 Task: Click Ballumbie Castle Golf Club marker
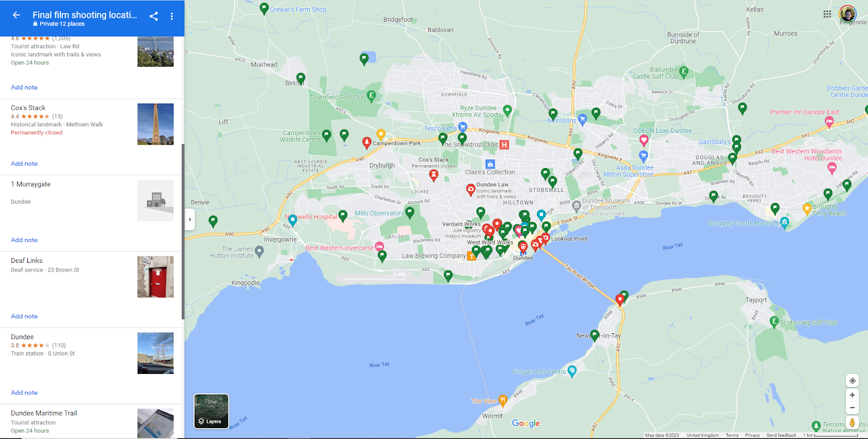point(684,72)
